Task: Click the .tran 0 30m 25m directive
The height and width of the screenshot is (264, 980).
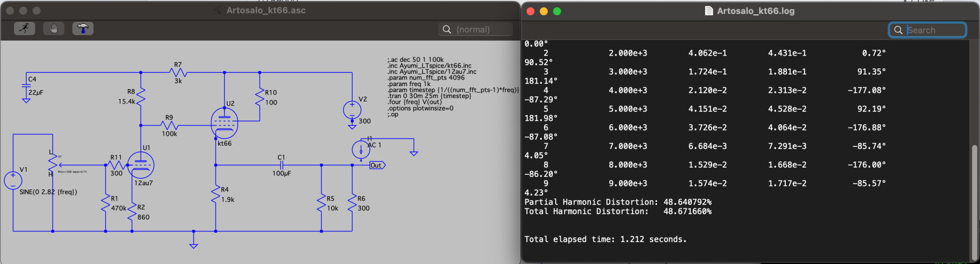Action: [429, 96]
